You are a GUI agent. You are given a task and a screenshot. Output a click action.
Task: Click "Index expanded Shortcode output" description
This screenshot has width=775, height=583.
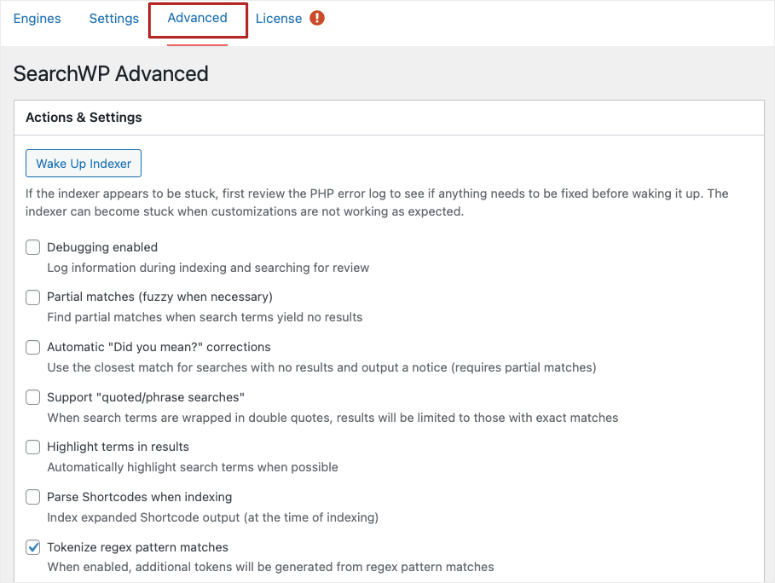pos(213,517)
